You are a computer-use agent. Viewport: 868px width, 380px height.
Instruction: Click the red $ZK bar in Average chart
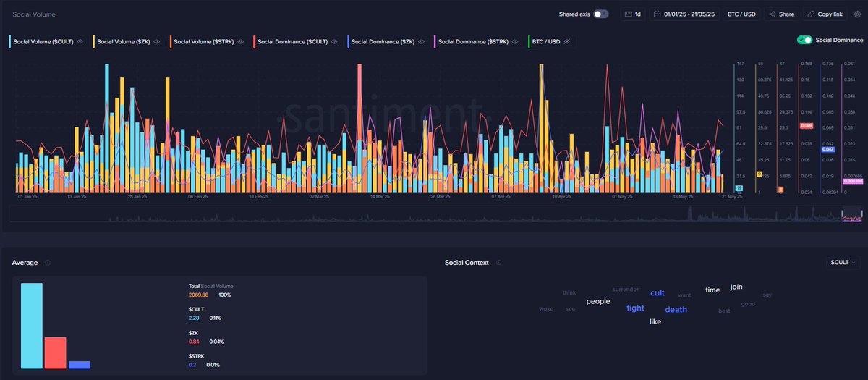coord(55,352)
